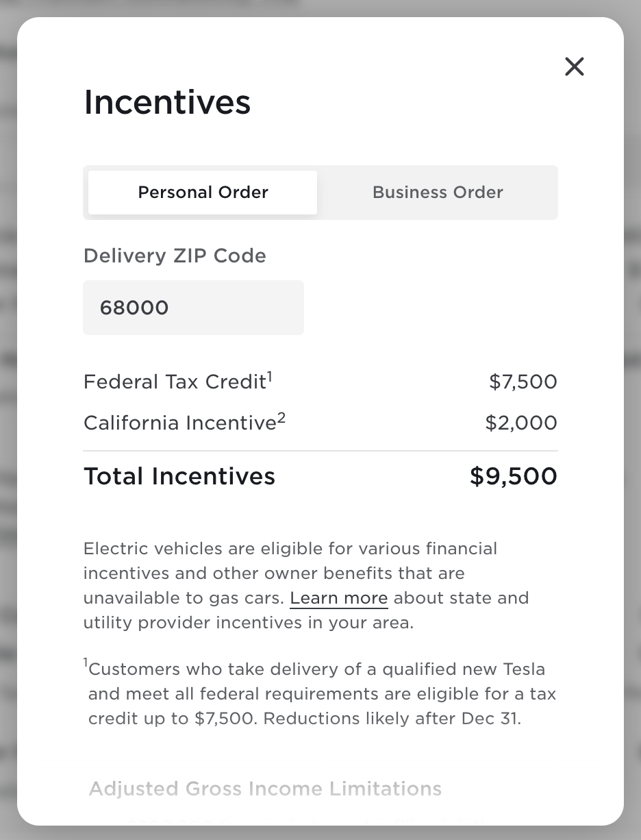Click the $2,000 California incentive amount
This screenshot has height=840, width=641.
click(x=520, y=423)
